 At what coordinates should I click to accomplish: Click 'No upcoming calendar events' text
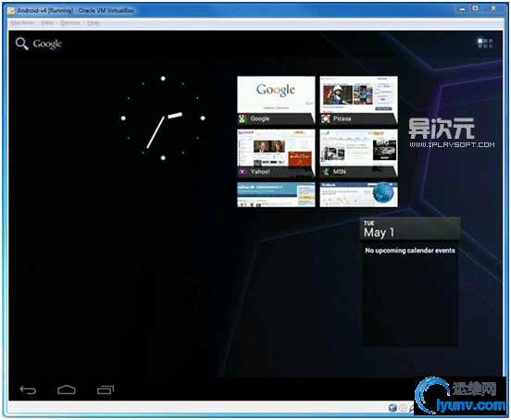click(x=410, y=251)
